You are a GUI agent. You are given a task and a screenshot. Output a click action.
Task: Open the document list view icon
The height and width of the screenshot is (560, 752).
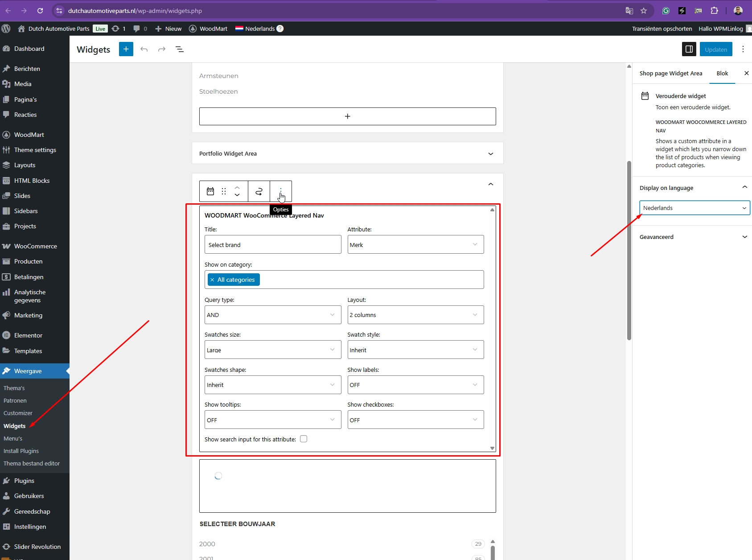coord(180,49)
